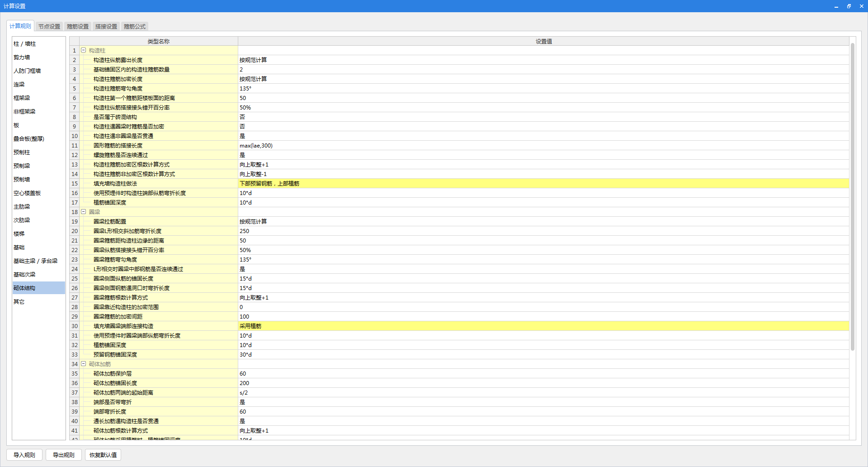The width and height of the screenshot is (868, 467).
Task: Select 预制柱 in the category list
Action: point(39,152)
